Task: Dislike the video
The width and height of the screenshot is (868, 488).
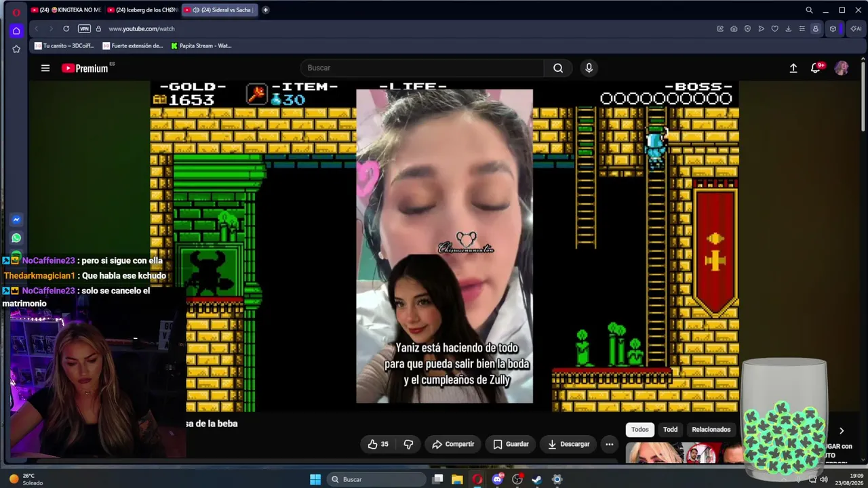Action: click(408, 444)
